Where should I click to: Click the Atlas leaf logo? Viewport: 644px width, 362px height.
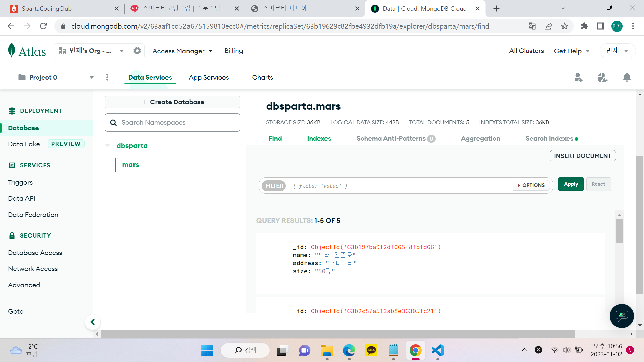click(12, 50)
